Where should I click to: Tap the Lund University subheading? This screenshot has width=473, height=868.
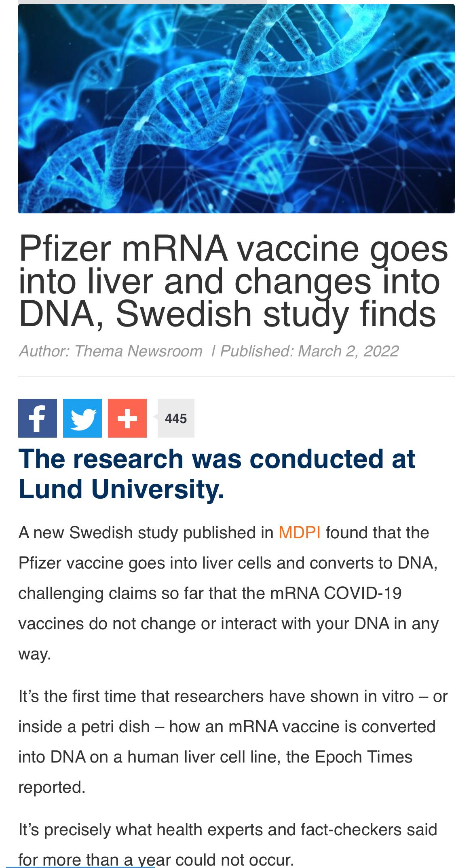pos(121,489)
